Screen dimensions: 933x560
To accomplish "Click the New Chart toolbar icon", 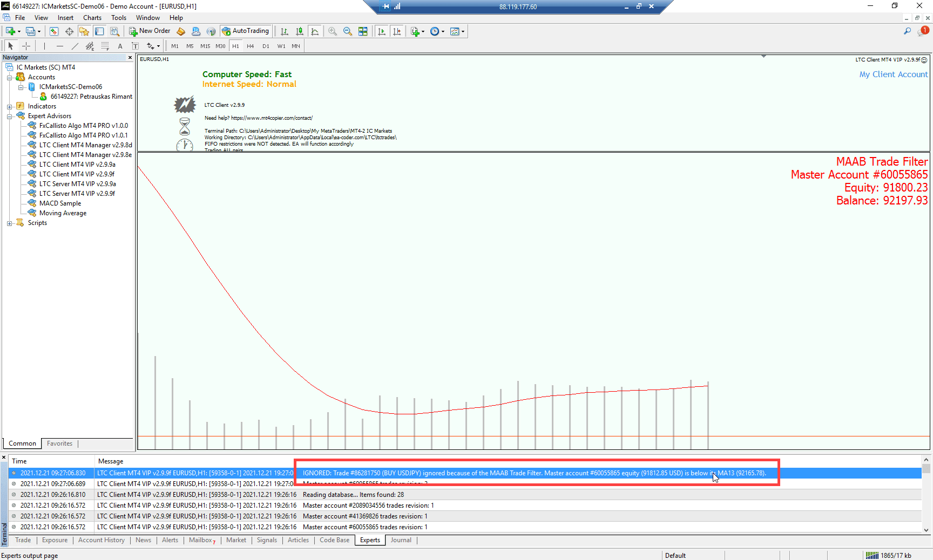I will pyautogui.click(x=10, y=31).
